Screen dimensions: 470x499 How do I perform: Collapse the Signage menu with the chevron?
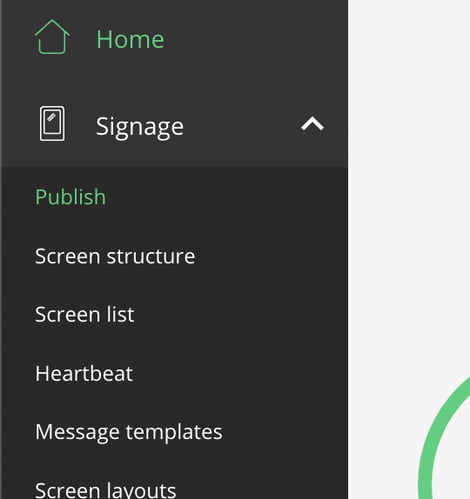click(312, 124)
